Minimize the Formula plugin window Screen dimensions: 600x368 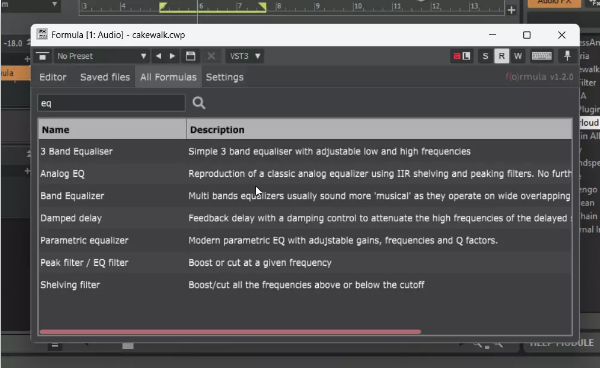[492, 35]
